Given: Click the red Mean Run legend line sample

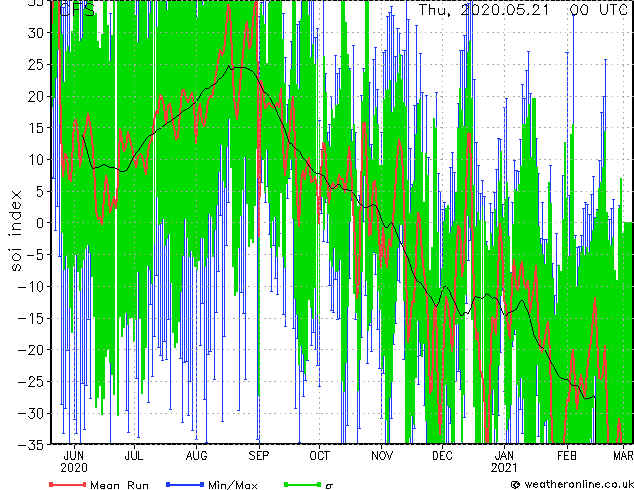Looking at the screenshot, I should 68,484.
